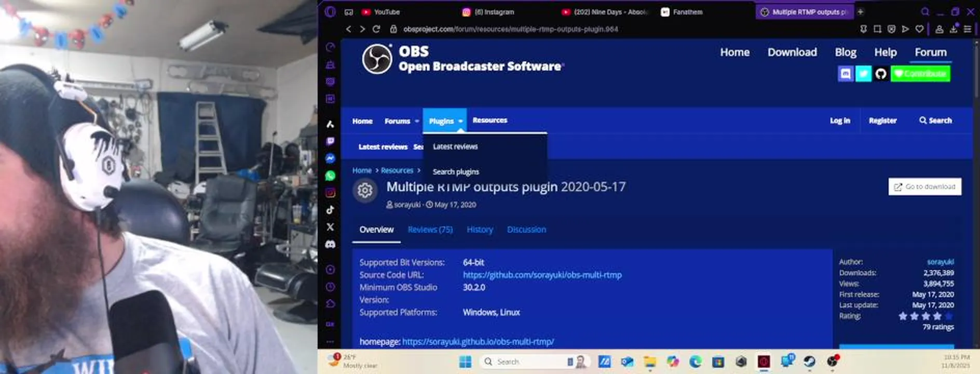Click the Go to download button
This screenshot has height=374, width=980.
tap(925, 186)
